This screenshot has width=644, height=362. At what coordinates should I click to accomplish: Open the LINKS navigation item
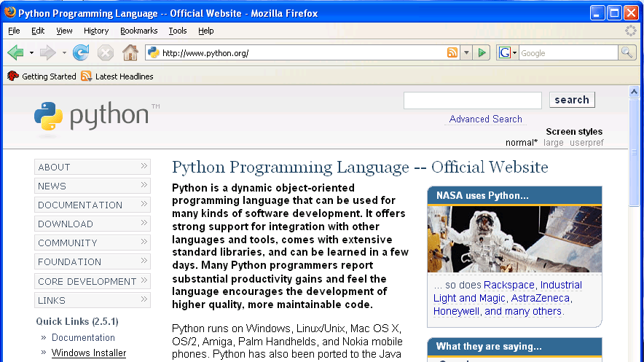pos(93,300)
